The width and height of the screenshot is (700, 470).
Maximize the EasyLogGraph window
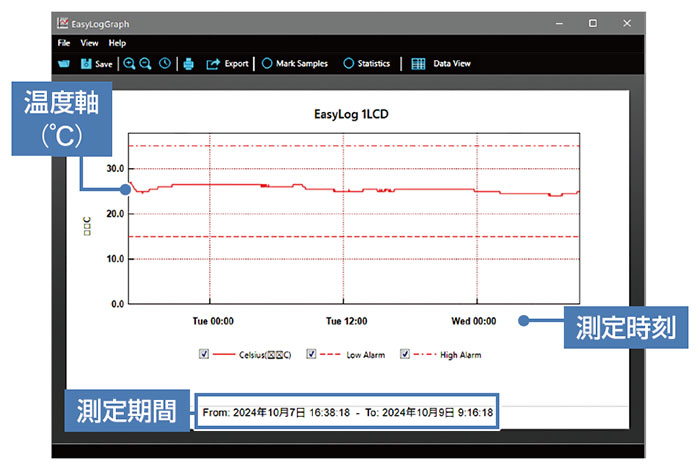(x=593, y=23)
